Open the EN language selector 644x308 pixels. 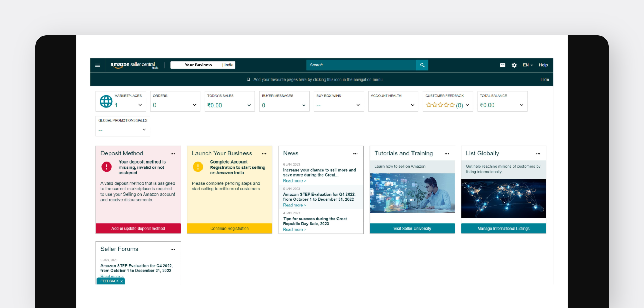[x=528, y=65]
